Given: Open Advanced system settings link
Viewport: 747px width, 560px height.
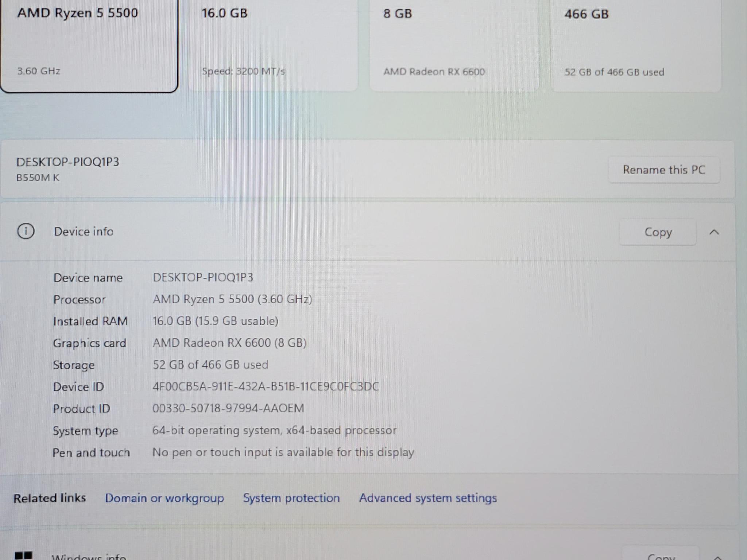Looking at the screenshot, I should 428,498.
